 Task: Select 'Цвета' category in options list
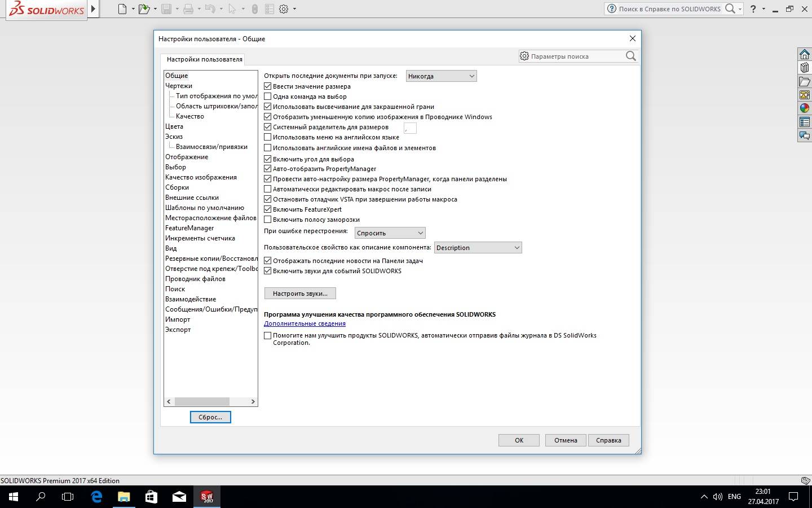[174, 126]
